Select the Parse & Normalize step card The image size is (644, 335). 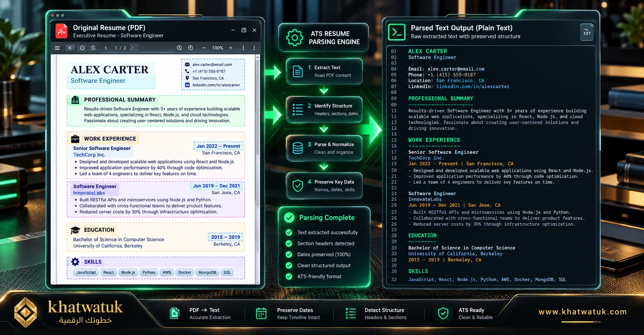click(324, 148)
